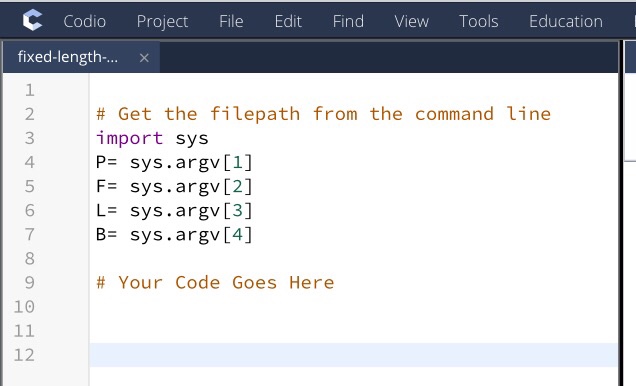Screen dimensions: 636x386
Task: Open the Edit menu
Action: pos(288,21)
